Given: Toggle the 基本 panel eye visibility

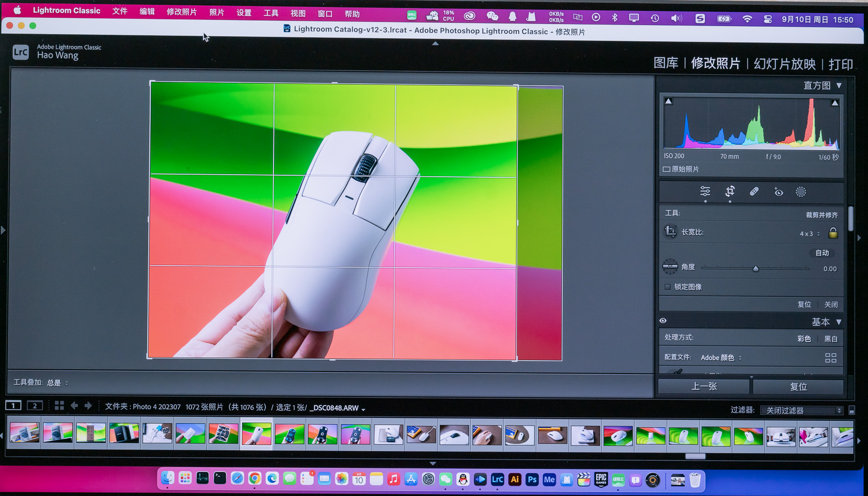Looking at the screenshot, I should (663, 321).
